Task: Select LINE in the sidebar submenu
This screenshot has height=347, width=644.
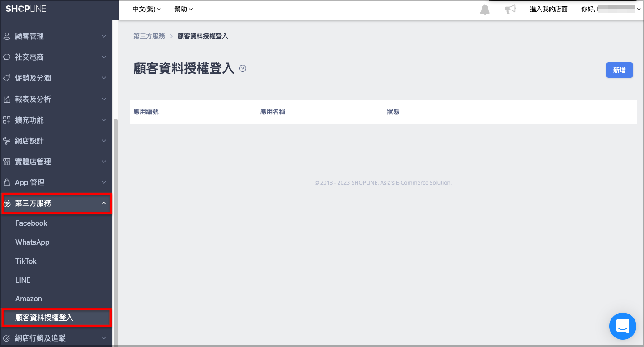Action: [x=23, y=280]
